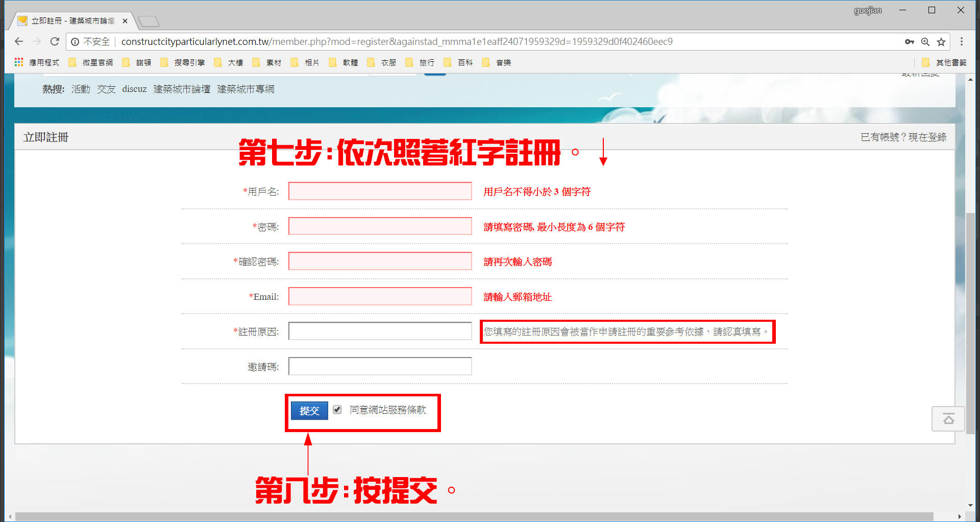Image resolution: width=980 pixels, height=522 pixels.
Task: Open the apps grid shortcut icon
Action: (19, 62)
